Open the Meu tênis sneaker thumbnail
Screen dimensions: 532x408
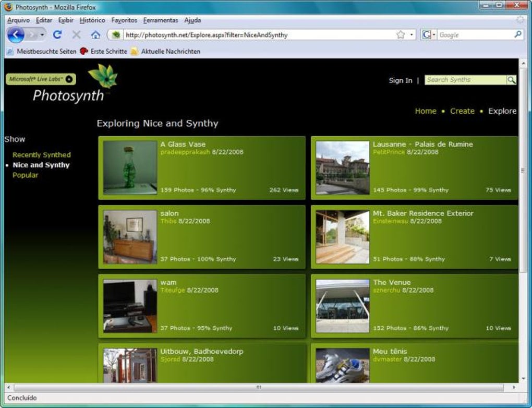343,366
